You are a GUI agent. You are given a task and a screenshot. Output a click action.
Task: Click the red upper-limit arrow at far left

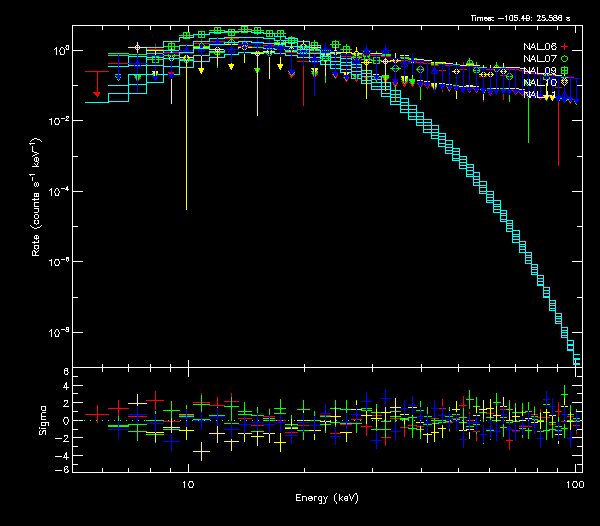click(97, 92)
